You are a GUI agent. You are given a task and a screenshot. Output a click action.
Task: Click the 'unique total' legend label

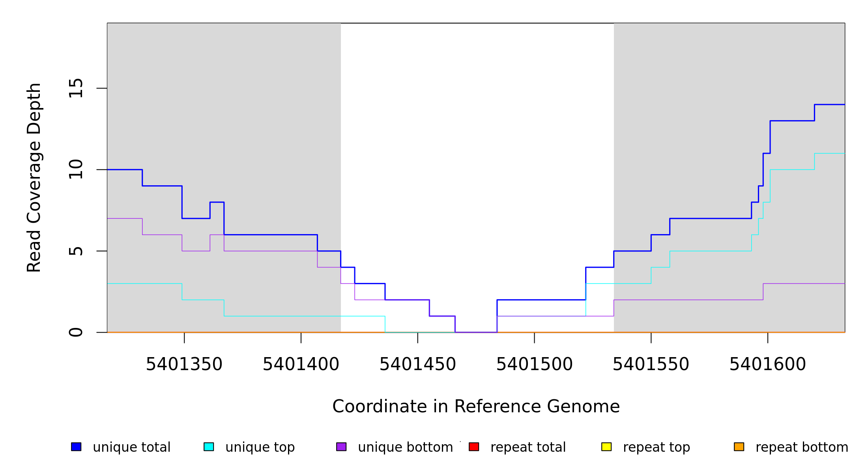(x=131, y=447)
